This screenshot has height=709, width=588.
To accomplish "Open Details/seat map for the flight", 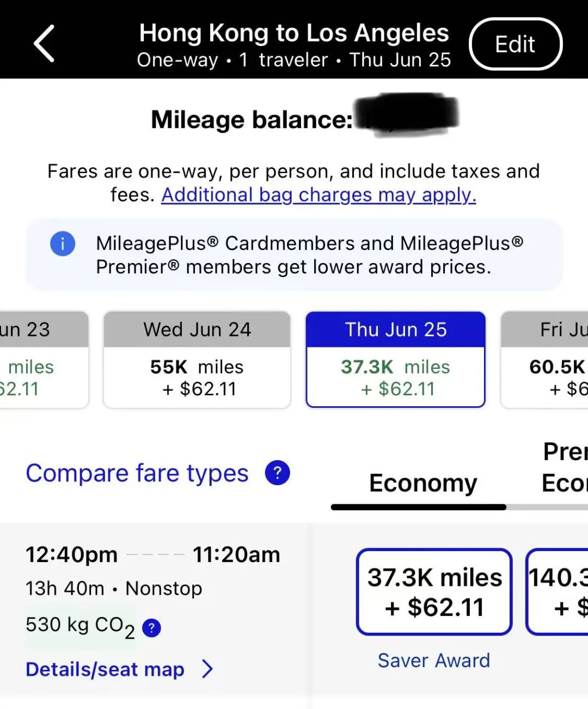I will [105, 669].
